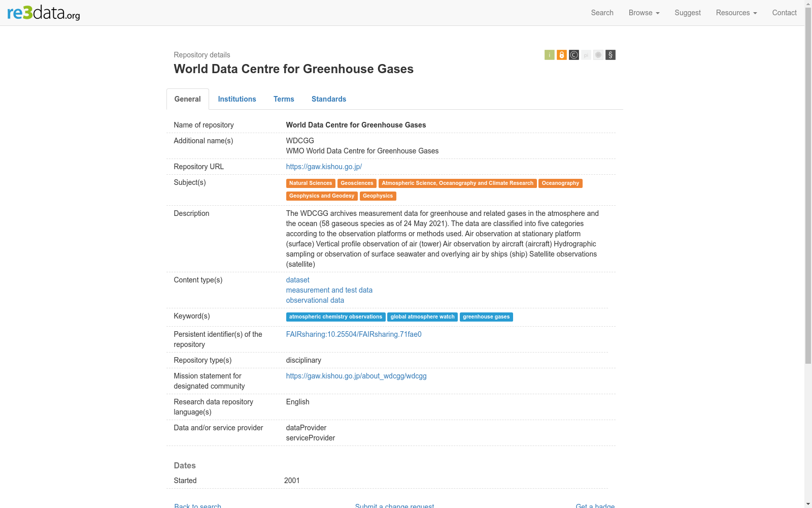Click the 2001 started date value

292,481
